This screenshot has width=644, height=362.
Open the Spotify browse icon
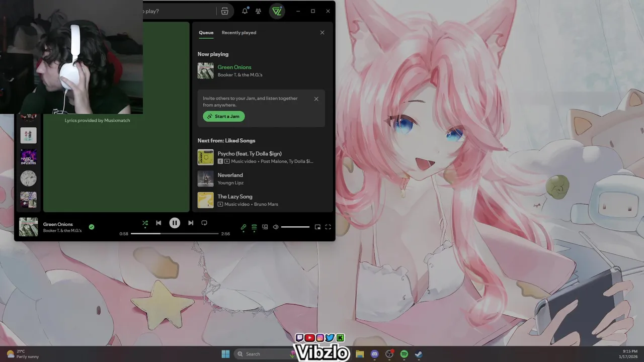(x=225, y=11)
